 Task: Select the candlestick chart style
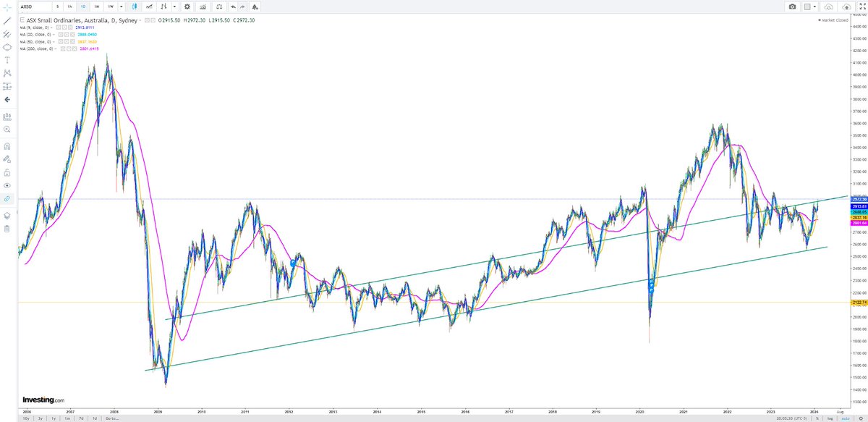(x=135, y=7)
